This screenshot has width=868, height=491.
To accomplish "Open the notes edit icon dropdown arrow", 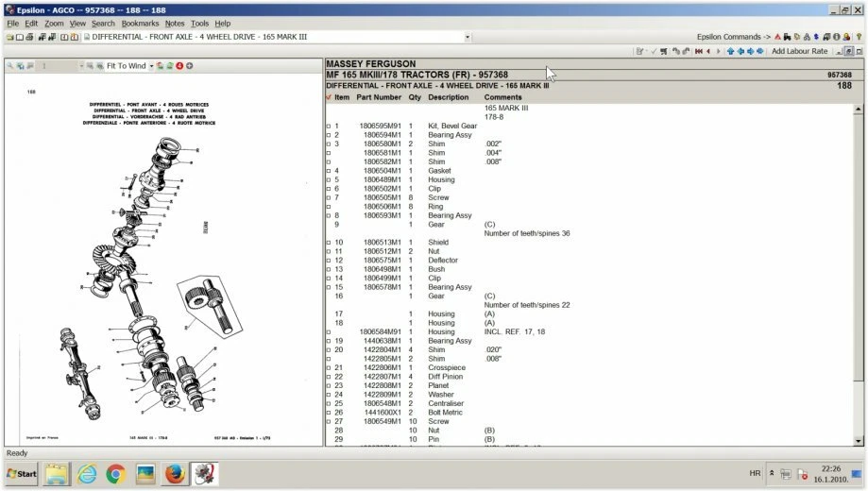I will tap(646, 51).
